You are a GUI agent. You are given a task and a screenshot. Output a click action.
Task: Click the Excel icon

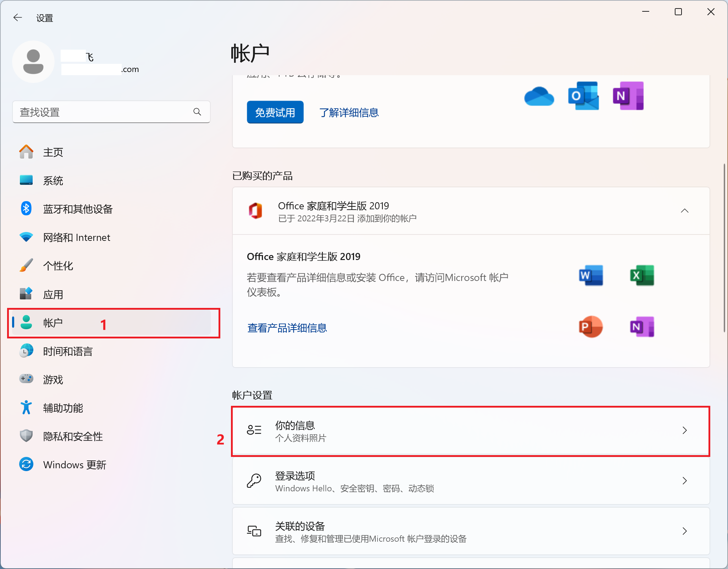[x=642, y=275]
